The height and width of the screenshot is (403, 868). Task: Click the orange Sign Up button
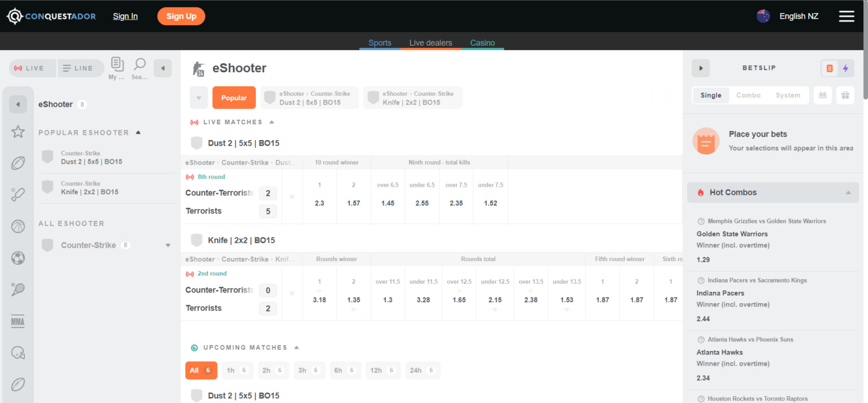click(181, 16)
